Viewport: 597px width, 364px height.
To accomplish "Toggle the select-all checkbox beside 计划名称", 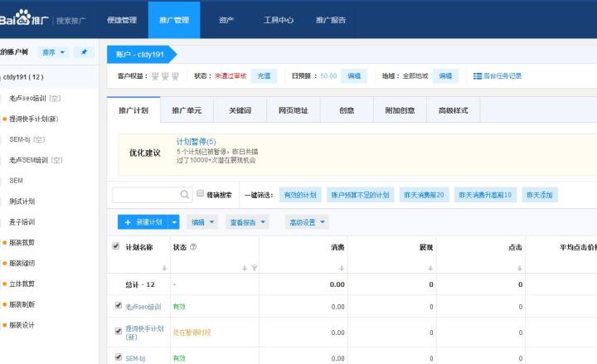I will (x=116, y=246).
